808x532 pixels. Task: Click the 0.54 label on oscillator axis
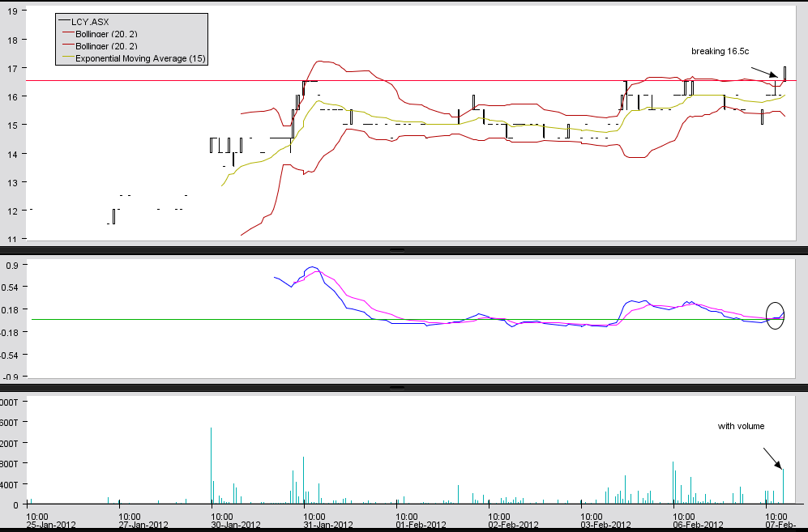point(17,287)
